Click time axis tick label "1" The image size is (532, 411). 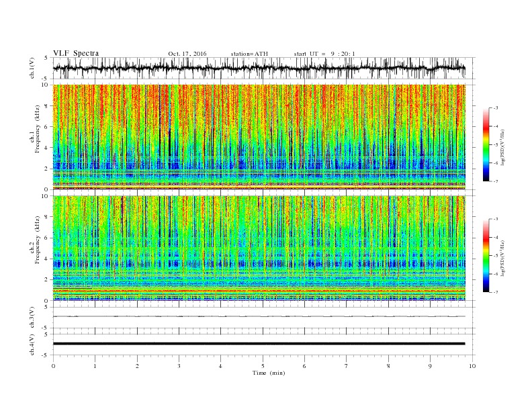tap(95, 366)
